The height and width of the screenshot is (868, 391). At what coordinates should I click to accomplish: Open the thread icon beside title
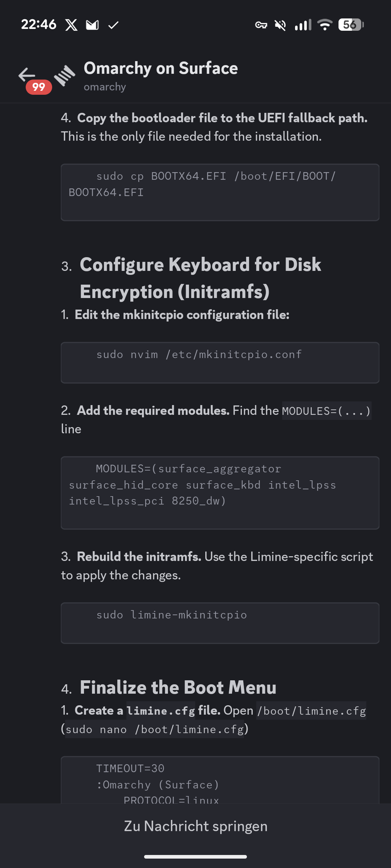[x=64, y=75]
